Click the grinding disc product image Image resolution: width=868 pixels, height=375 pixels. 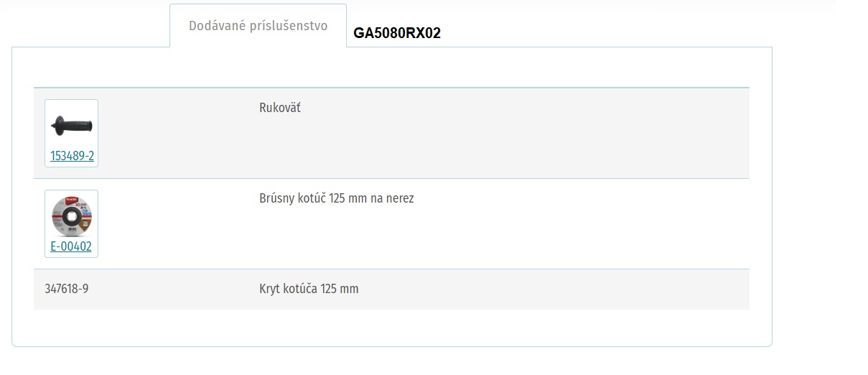point(71,216)
